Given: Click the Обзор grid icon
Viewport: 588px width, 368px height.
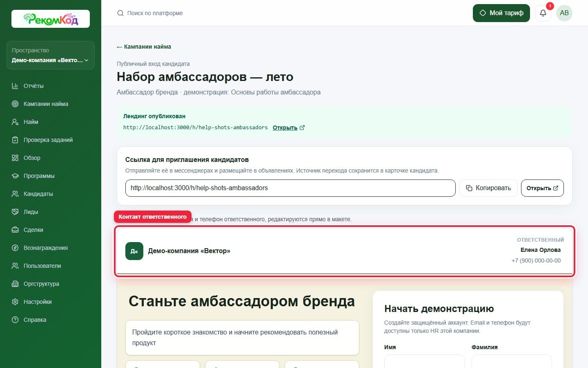Looking at the screenshot, I should (x=15, y=158).
